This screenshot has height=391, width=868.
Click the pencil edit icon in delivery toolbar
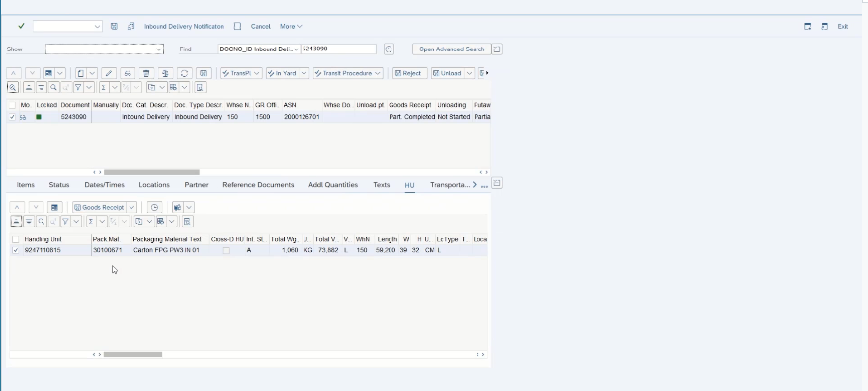(109, 73)
